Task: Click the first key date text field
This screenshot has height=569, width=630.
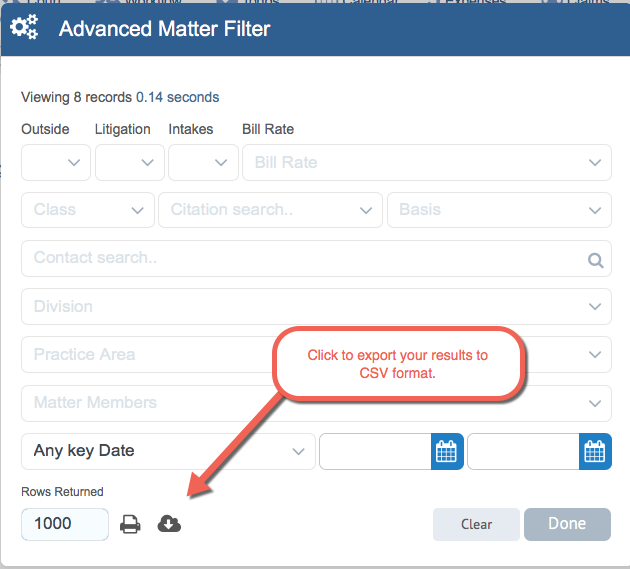Action: pos(375,451)
